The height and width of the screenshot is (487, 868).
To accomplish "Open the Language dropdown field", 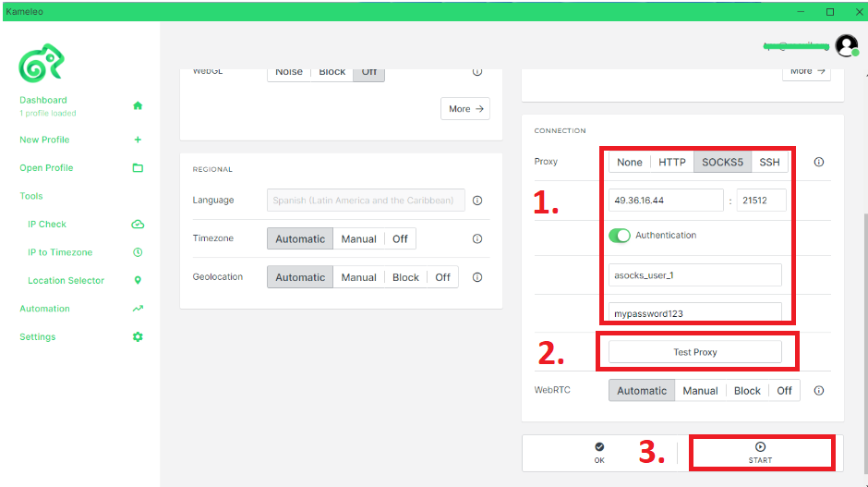I will pyautogui.click(x=366, y=201).
